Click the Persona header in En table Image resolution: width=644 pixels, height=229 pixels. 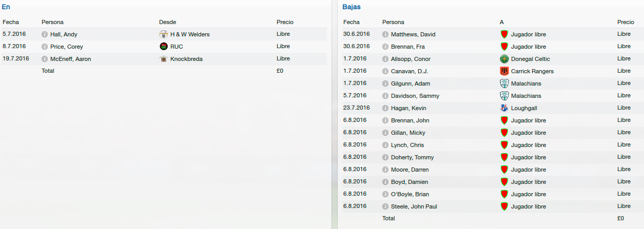(x=52, y=22)
